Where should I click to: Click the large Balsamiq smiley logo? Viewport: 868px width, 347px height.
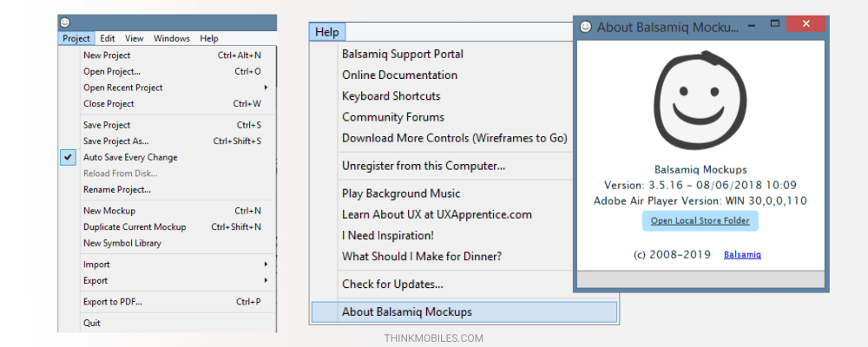pos(700,101)
